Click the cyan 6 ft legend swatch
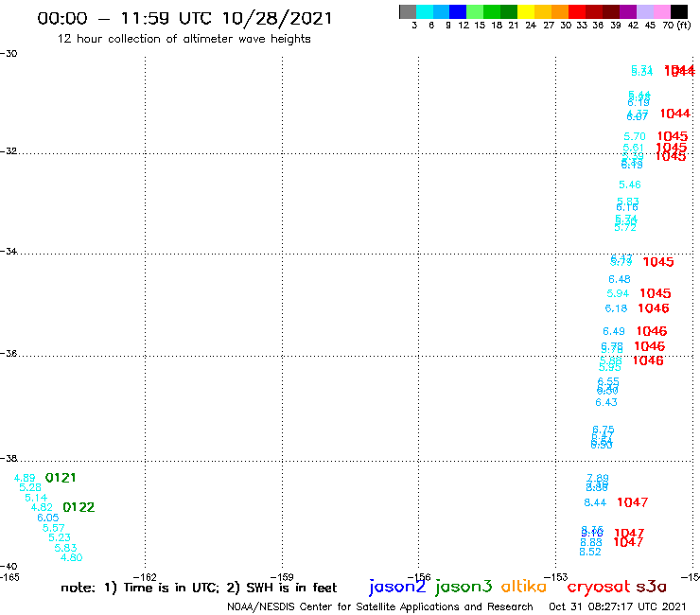The height and width of the screenshot is (615, 700). tap(425, 11)
